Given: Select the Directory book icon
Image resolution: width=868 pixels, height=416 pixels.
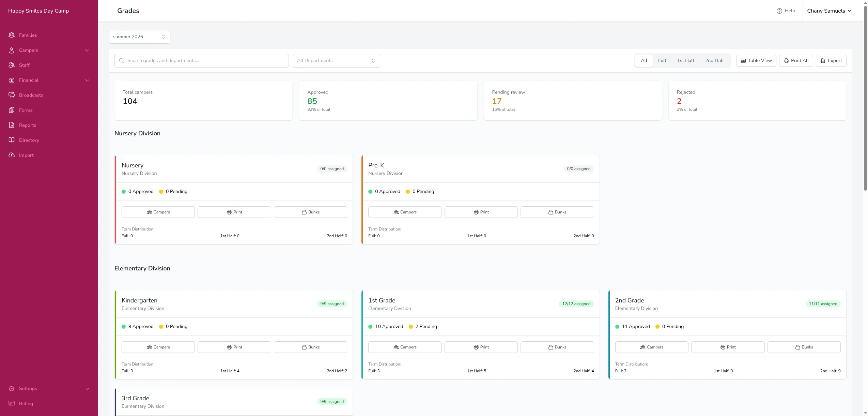Looking at the screenshot, I should 12,140.
